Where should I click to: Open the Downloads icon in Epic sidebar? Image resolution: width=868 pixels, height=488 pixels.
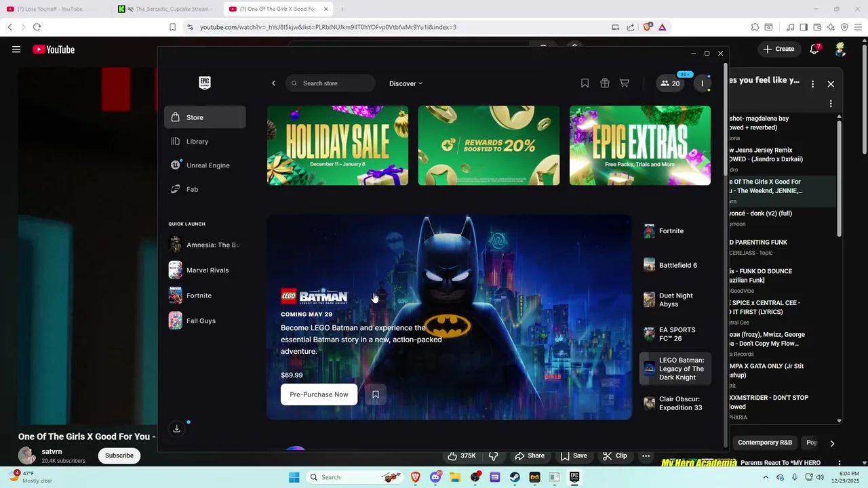coord(176,428)
